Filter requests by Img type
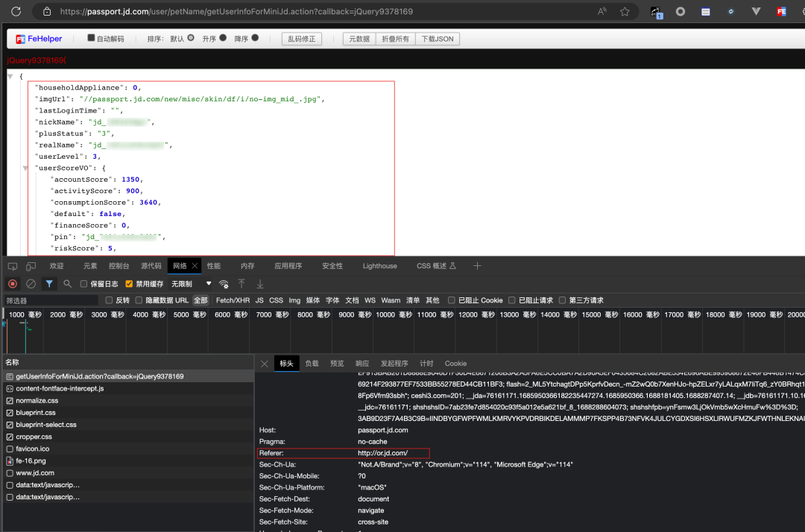The image size is (805, 532). pos(294,300)
